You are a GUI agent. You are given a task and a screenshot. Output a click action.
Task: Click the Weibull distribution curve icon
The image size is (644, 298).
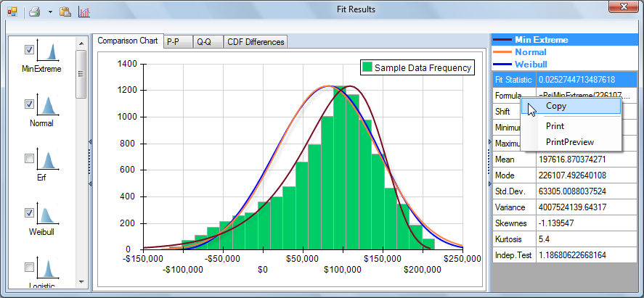point(49,215)
